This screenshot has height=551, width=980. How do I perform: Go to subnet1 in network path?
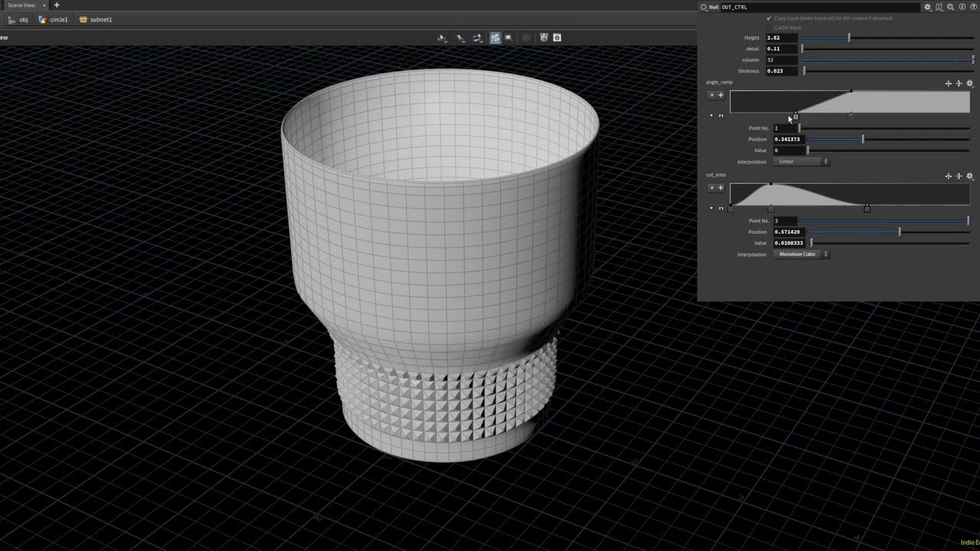tap(96, 20)
